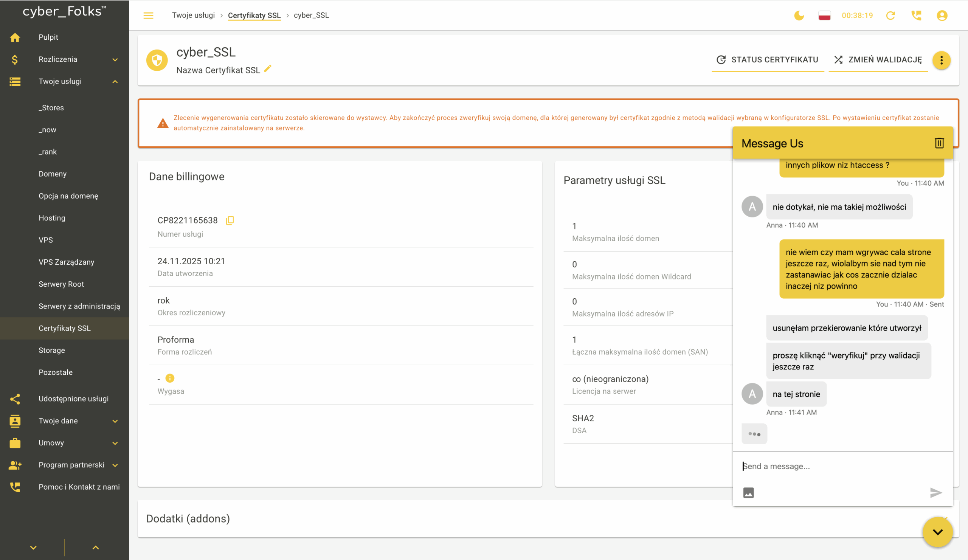The width and height of the screenshot is (968, 560).
Task: Toggle the hamburger sidebar menu
Action: point(148,16)
